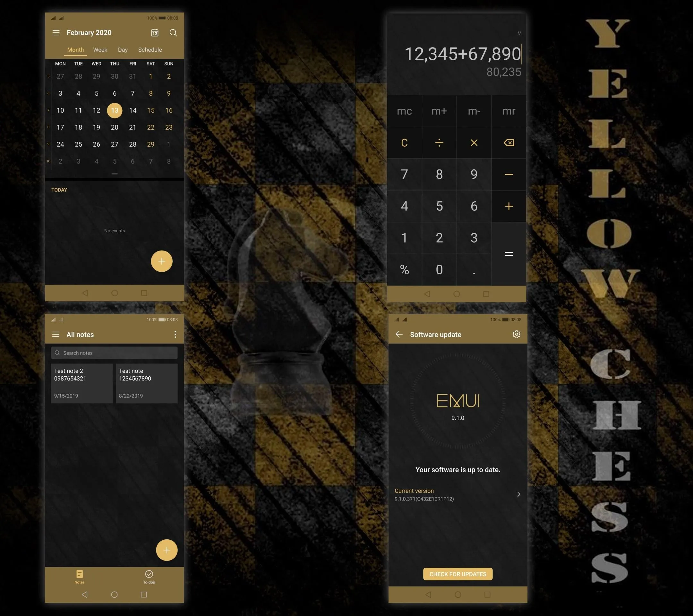Click the calendar search icon
This screenshot has width=693, height=616.
coord(173,33)
